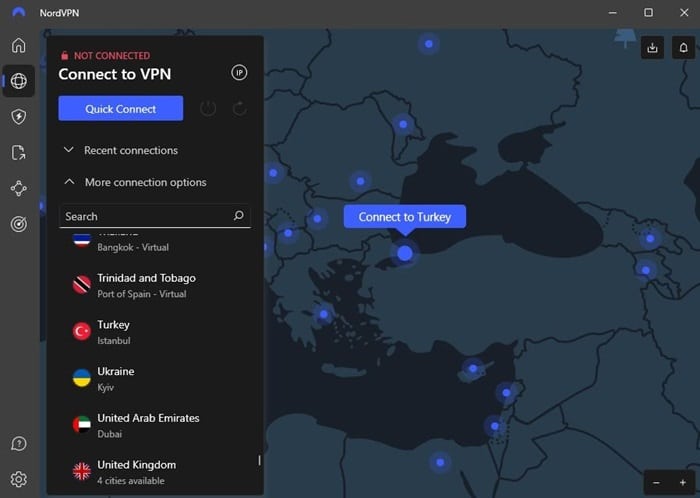700x498 pixels.
Task: Collapse More connection options section
Action: 135,182
